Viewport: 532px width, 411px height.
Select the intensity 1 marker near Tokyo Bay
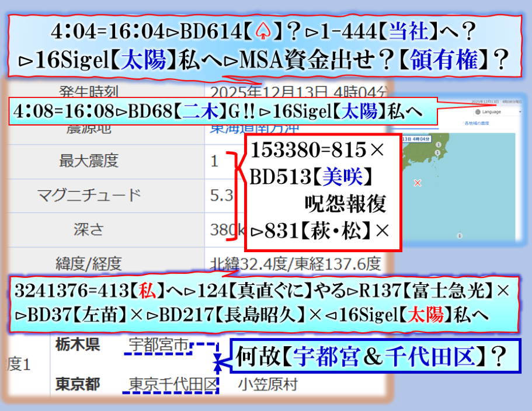coord(436,153)
